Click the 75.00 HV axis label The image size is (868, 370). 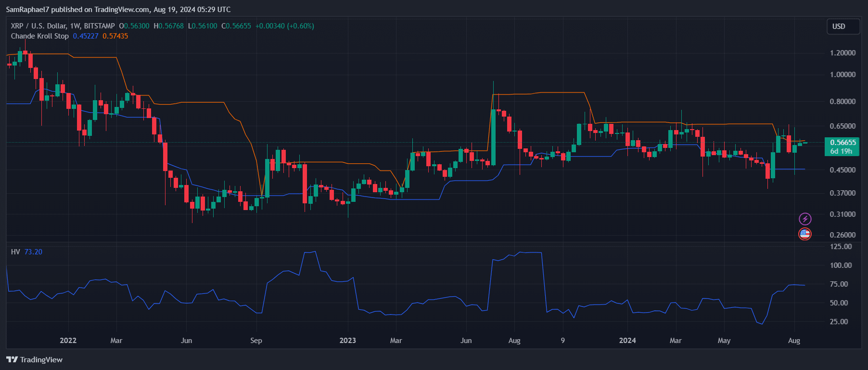tap(839, 284)
